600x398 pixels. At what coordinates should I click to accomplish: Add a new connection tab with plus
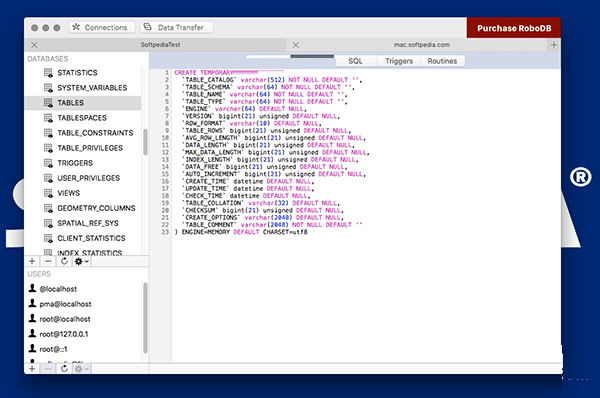point(554,45)
